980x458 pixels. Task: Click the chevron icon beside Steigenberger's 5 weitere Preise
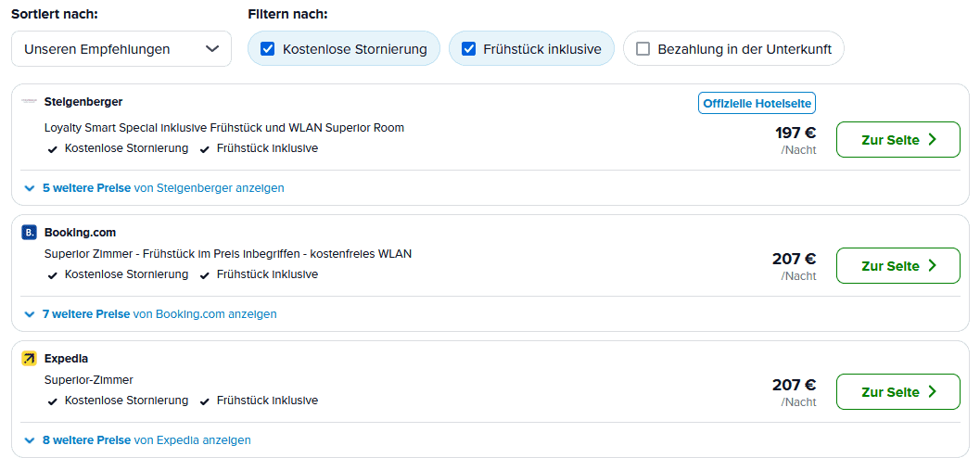(x=30, y=188)
